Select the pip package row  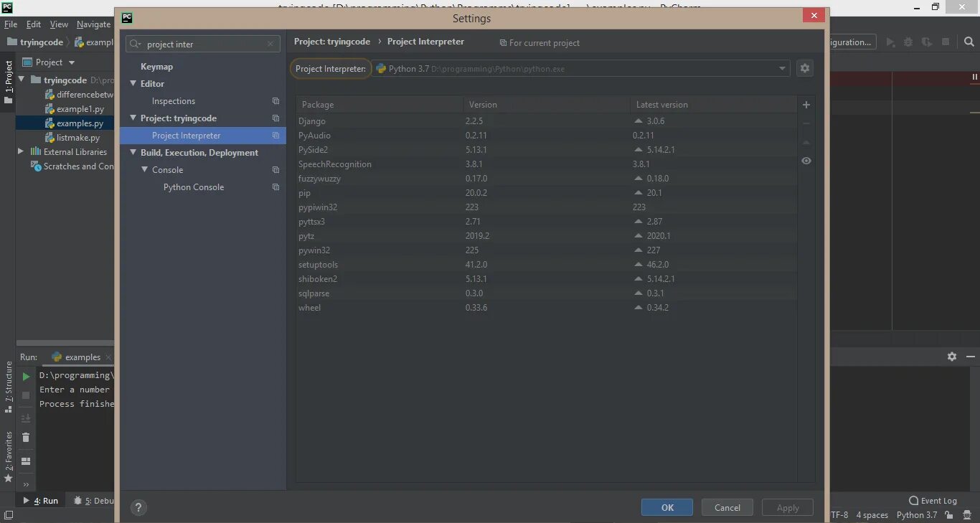click(547, 193)
